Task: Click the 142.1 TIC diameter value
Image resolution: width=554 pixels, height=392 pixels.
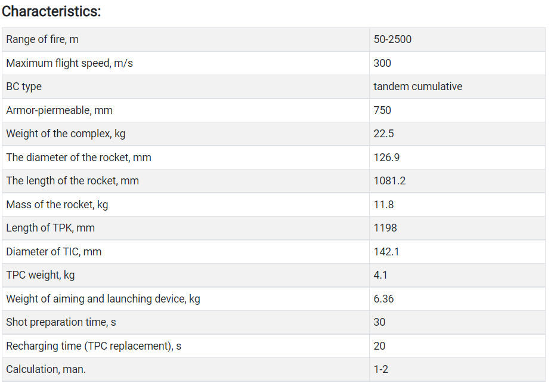Action: [x=386, y=252]
